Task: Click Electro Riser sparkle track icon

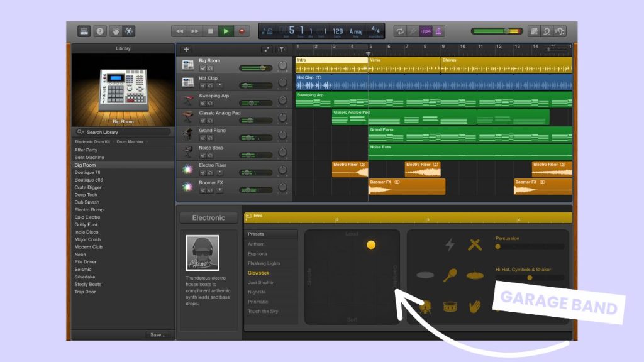Action: (187, 169)
